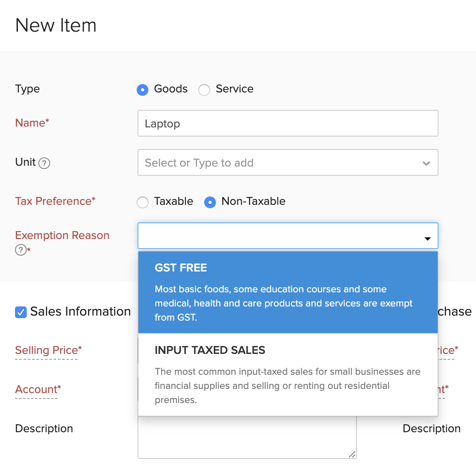The height and width of the screenshot is (468, 476).
Task: Toggle the Sales Information checkbox
Action: point(21,312)
